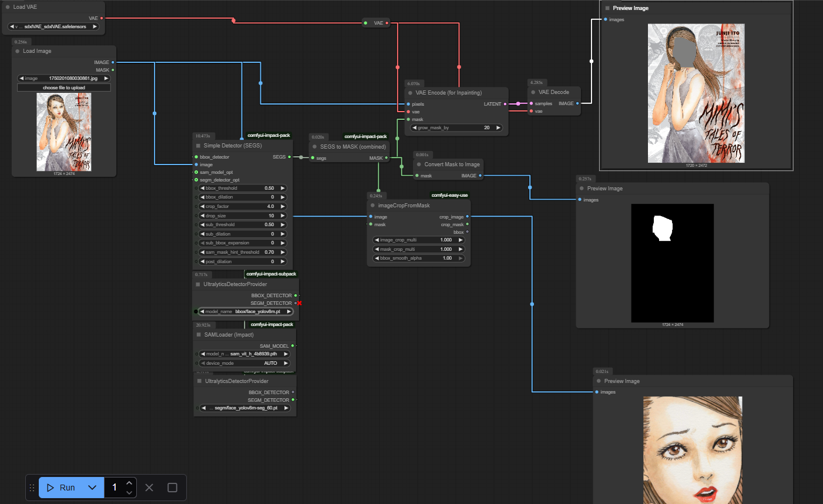Collapse the Load VAE node
Screen dimensions: 823x504
point(8,7)
